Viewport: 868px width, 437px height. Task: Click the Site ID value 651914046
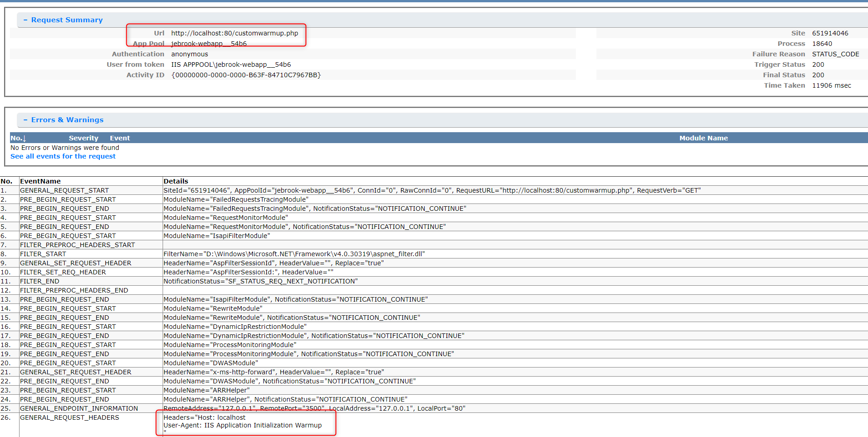point(830,33)
